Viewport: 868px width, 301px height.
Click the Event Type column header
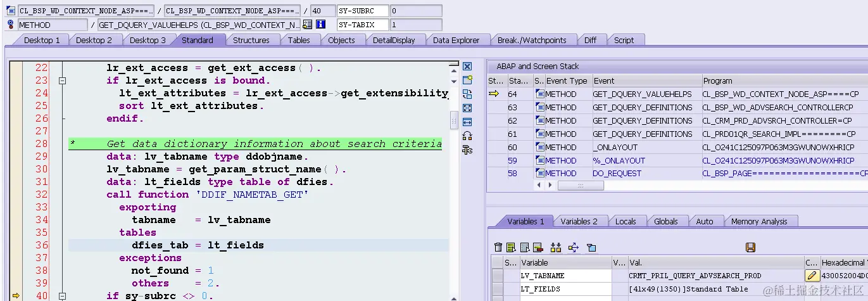[x=567, y=80]
